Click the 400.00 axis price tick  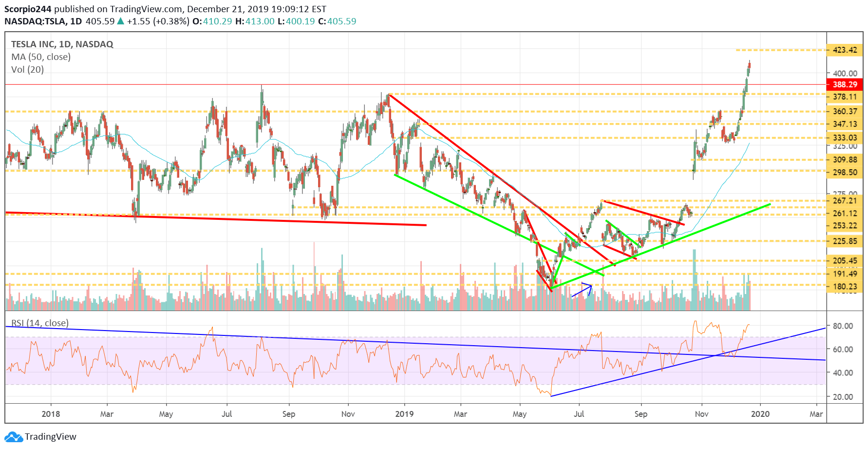pos(845,74)
